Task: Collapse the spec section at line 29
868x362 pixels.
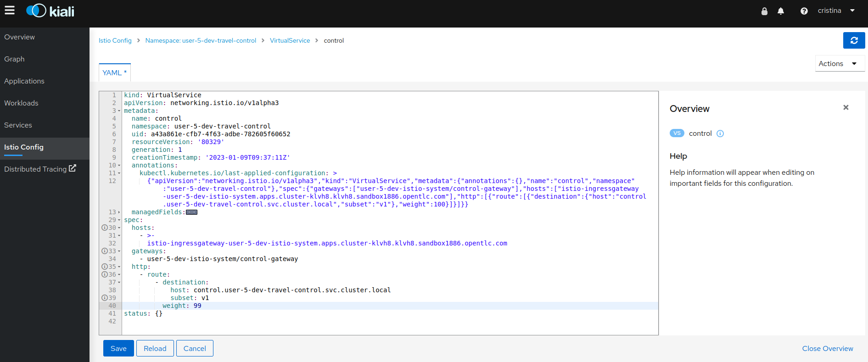Action: click(119, 220)
